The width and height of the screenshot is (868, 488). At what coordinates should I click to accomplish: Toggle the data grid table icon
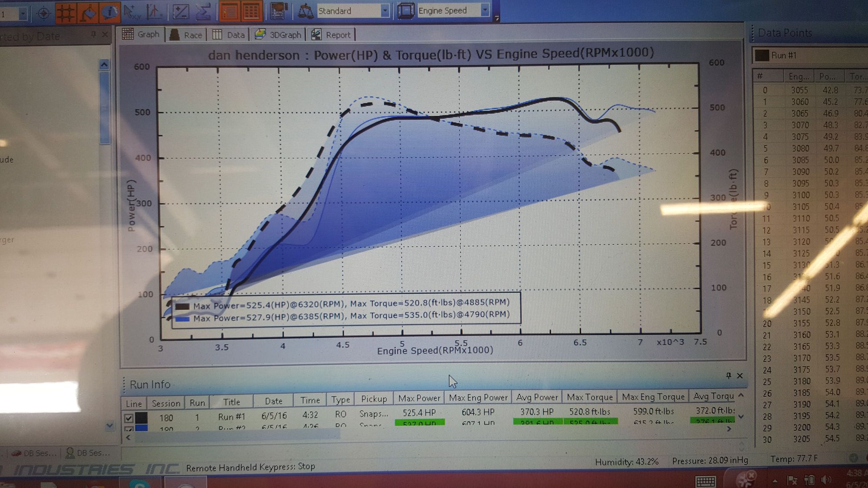click(251, 11)
